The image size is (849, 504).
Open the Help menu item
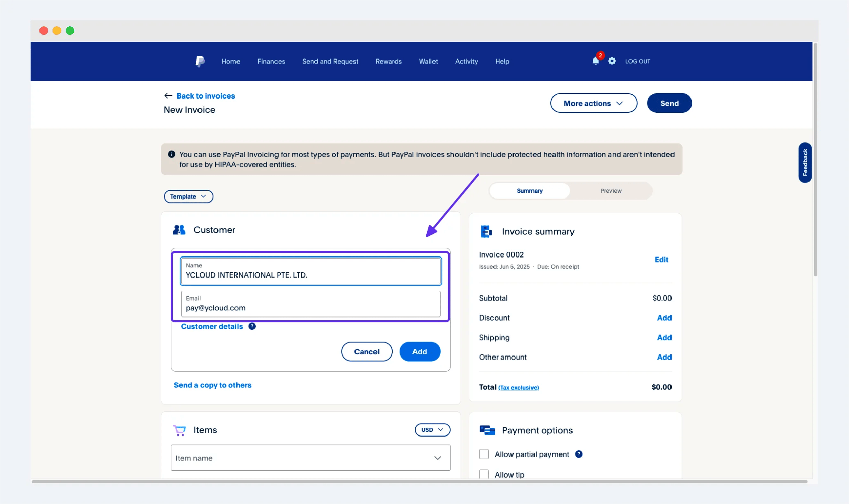[502, 62]
